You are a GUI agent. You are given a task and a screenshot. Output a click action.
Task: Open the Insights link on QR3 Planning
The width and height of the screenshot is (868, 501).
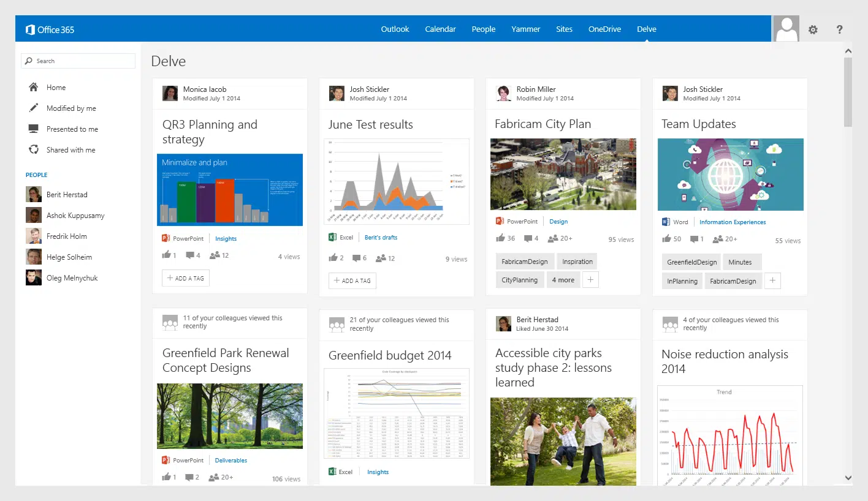tap(226, 239)
